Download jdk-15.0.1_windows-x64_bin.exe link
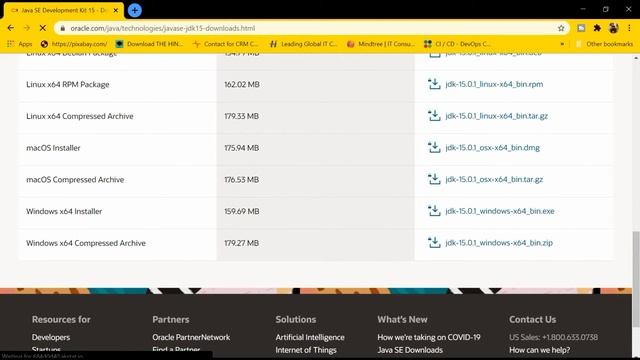The image size is (640, 360). 500,211
